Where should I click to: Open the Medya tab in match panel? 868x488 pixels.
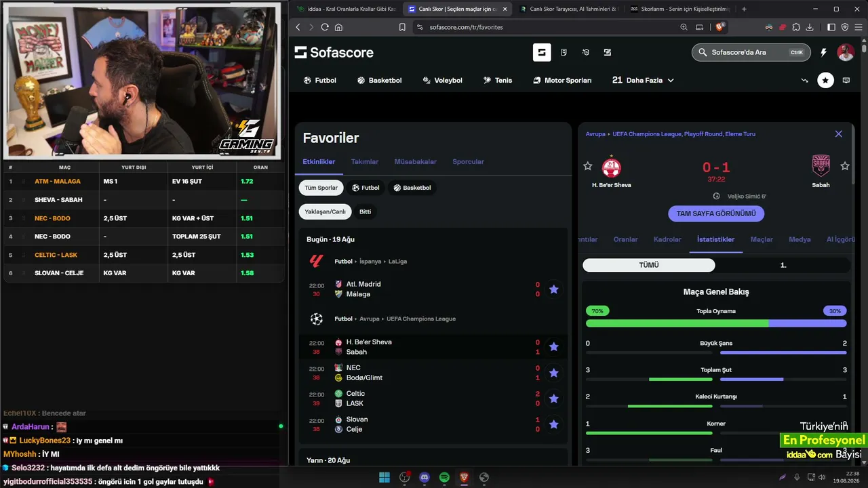[800, 239]
